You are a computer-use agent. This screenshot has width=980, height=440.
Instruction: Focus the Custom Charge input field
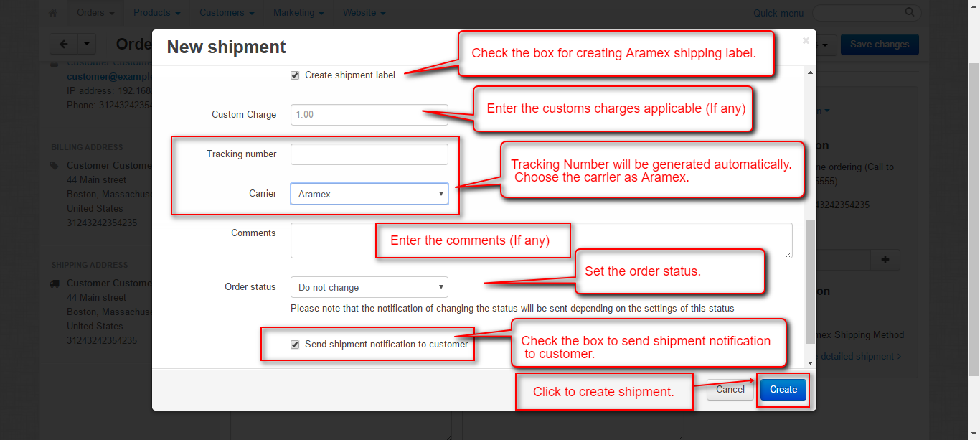[x=369, y=115]
